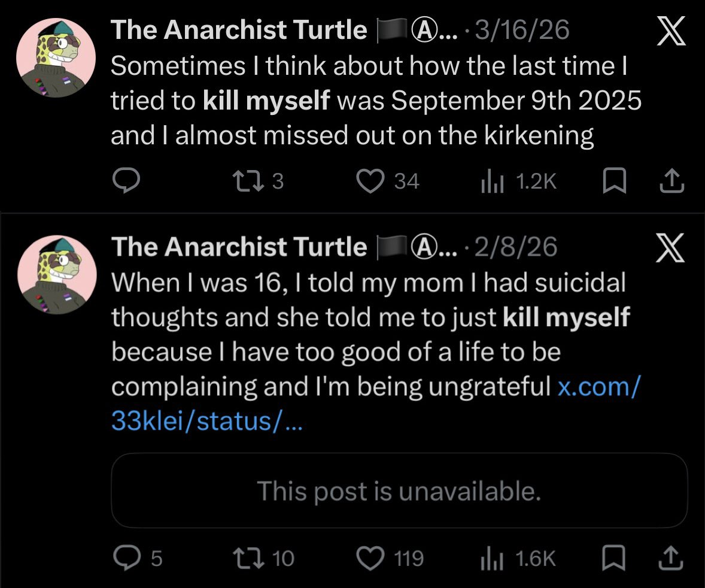Share the 3/16/26 post
The image size is (705, 588).
pyautogui.click(x=671, y=181)
